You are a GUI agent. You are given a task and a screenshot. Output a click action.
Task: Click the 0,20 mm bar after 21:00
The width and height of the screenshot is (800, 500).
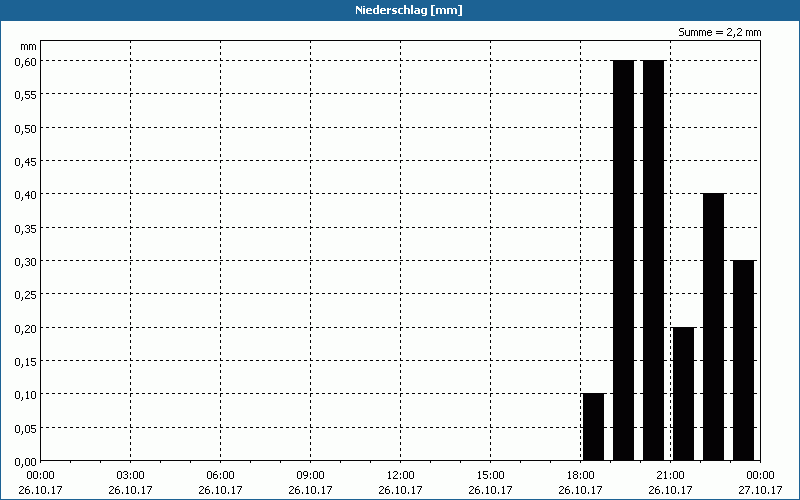click(x=684, y=394)
